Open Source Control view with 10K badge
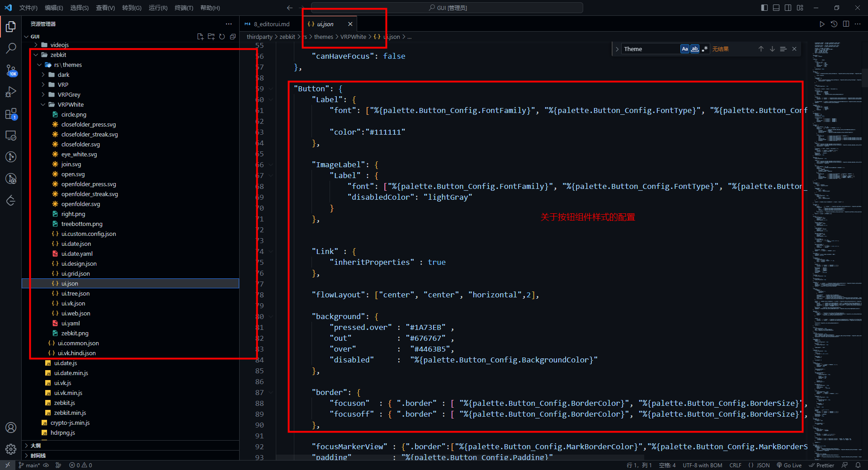This screenshot has height=470, width=868. [x=11, y=70]
